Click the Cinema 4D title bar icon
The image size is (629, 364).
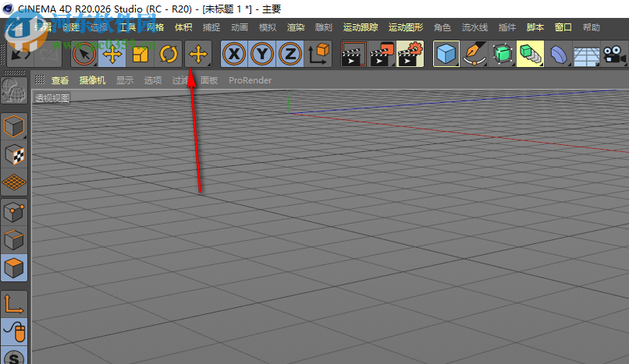[8, 9]
